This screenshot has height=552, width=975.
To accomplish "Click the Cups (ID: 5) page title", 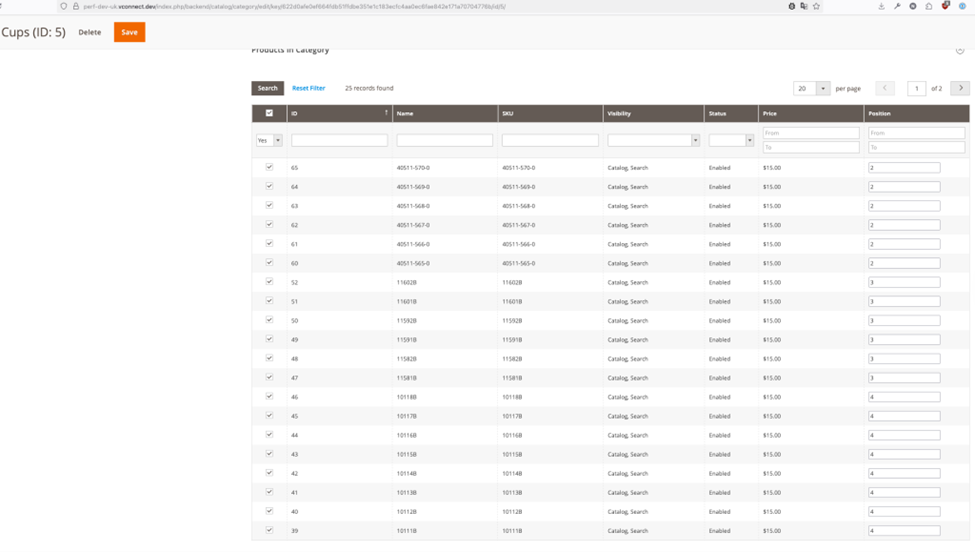I will [33, 32].
